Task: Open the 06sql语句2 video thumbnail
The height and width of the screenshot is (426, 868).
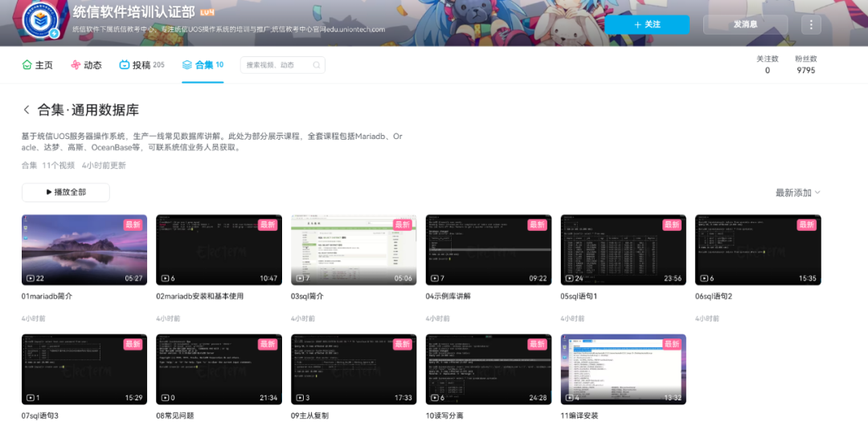Action: click(x=759, y=250)
